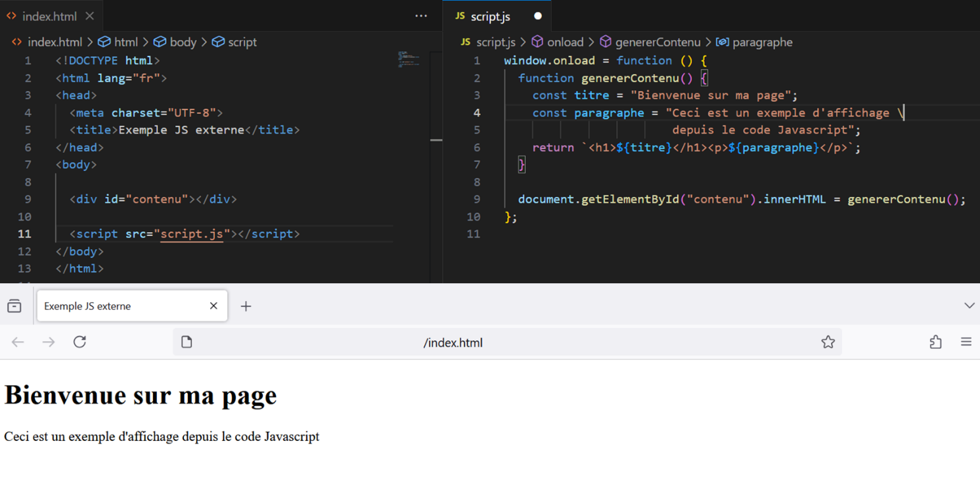
Task: Bookmark the page with the star icon
Action: click(828, 342)
